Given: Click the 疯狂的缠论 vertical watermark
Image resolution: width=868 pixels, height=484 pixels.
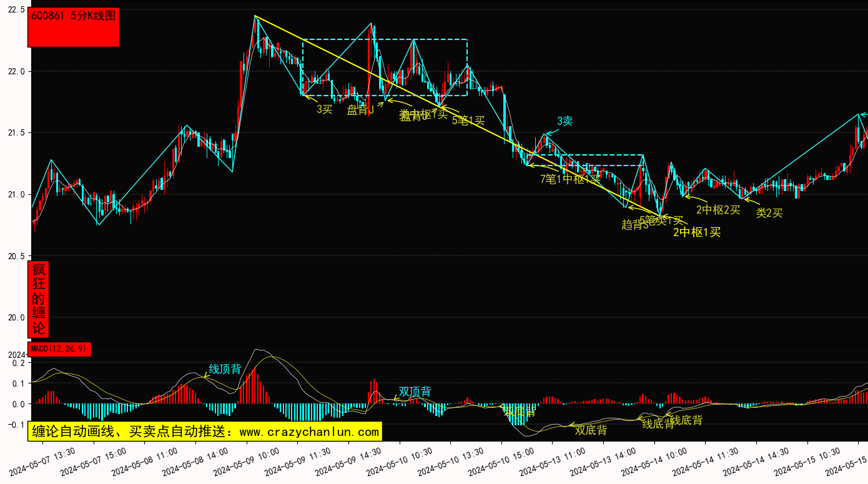Looking at the screenshot, I should pyautogui.click(x=39, y=299).
